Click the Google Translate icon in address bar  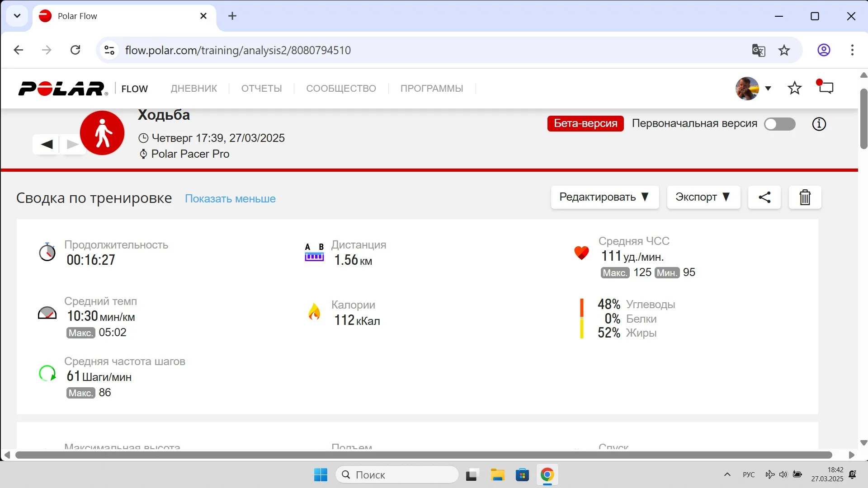pyautogui.click(x=758, y=50)
